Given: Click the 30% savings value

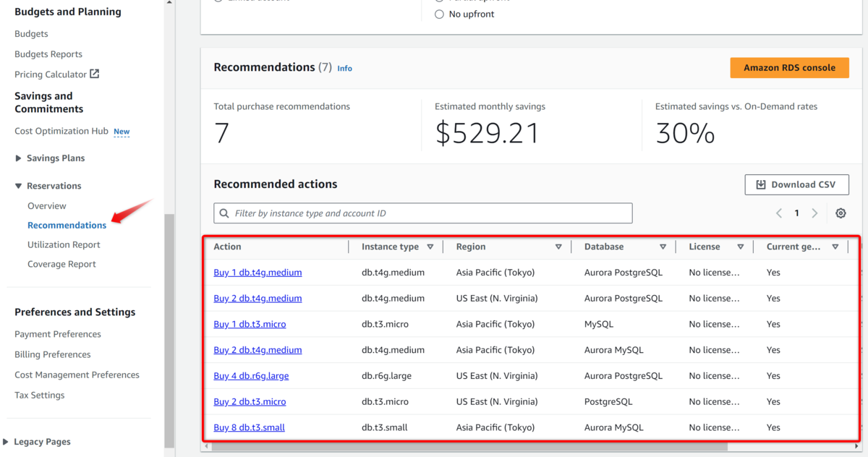Looking at the screenshot, I should pyautogui.click(x=685, y=133).
